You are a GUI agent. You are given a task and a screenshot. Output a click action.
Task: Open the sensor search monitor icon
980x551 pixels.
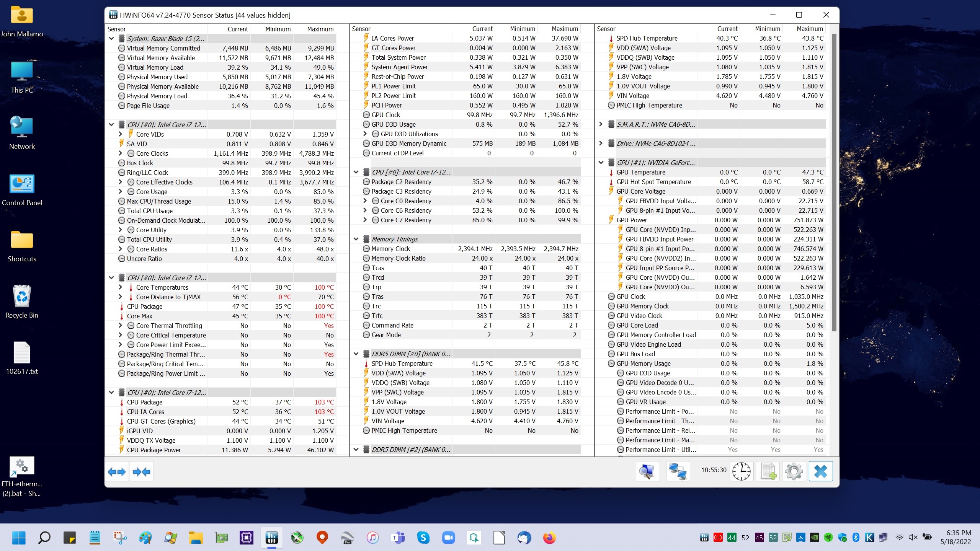click(x=648, y=471)
